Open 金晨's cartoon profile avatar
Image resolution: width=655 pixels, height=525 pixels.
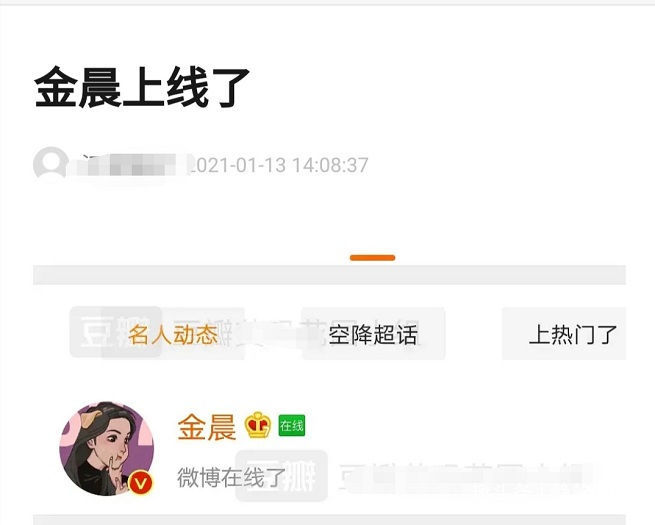click(x=107, y=449)
